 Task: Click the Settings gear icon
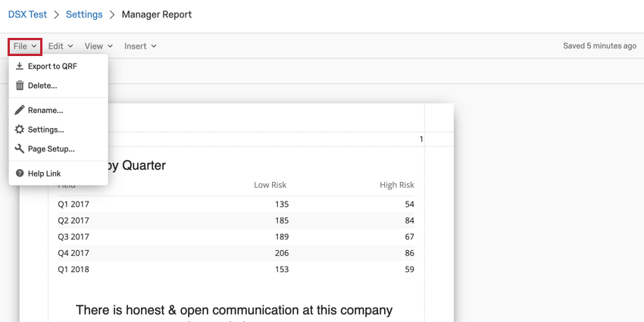(x=20, y=130)
